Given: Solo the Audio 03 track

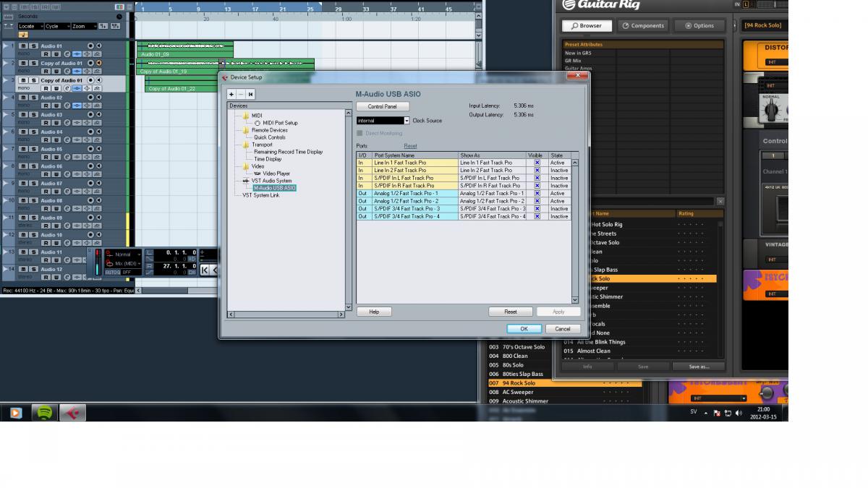Looking at the screenshot, I should point(33,114).
